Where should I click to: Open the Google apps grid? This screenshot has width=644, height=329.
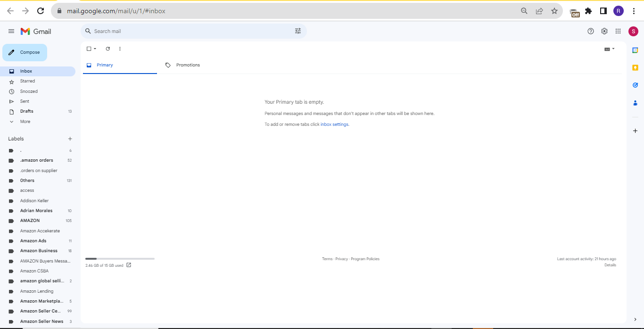pyautogui.click(x=618, y=31)
